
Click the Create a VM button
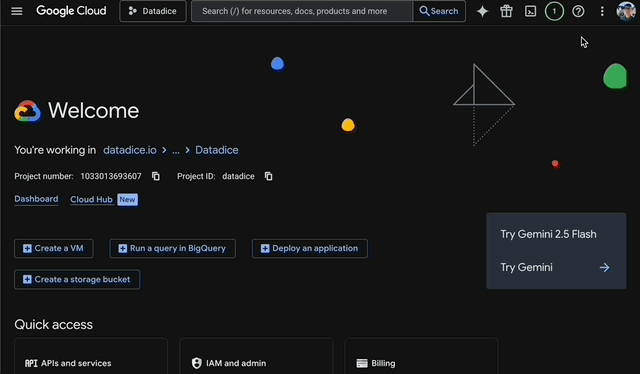click(x=54, y=248)
